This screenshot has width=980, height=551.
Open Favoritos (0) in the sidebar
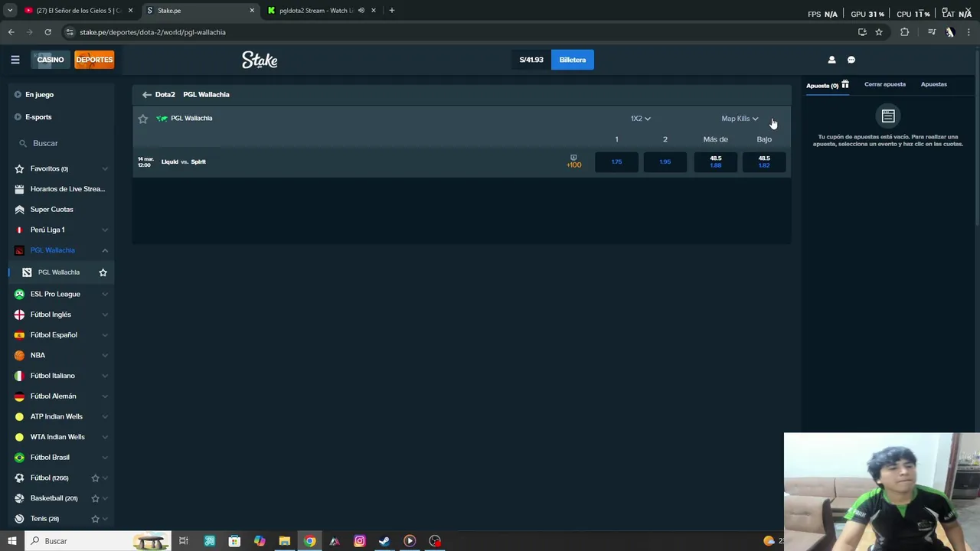(49, 168)
